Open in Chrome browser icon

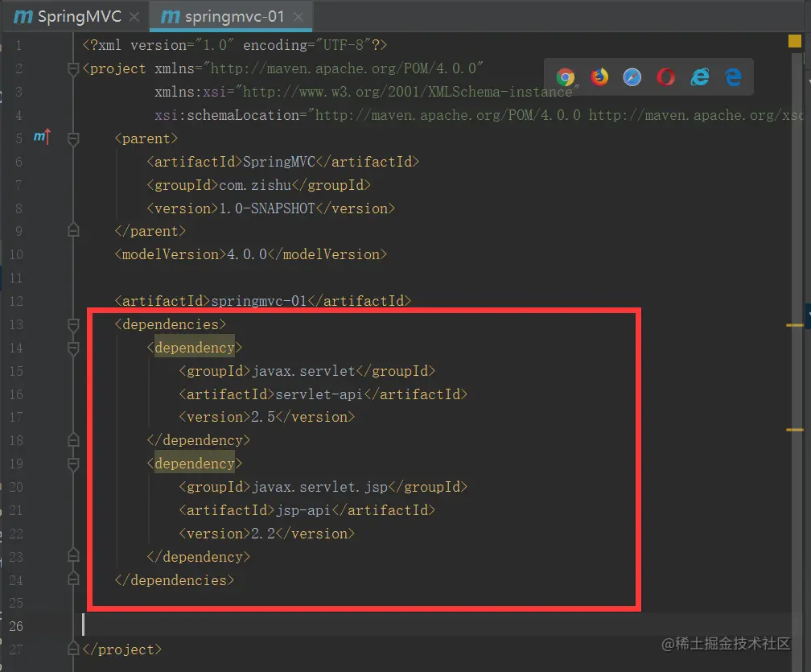(566, 77)
